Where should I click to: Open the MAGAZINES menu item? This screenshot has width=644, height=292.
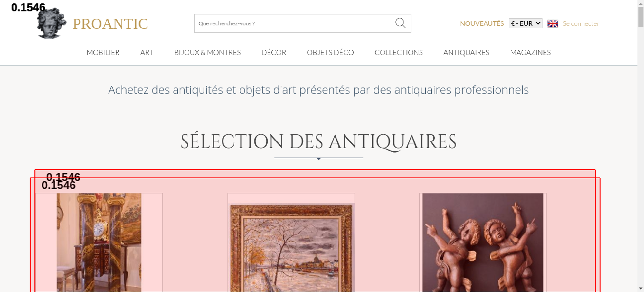530,52
